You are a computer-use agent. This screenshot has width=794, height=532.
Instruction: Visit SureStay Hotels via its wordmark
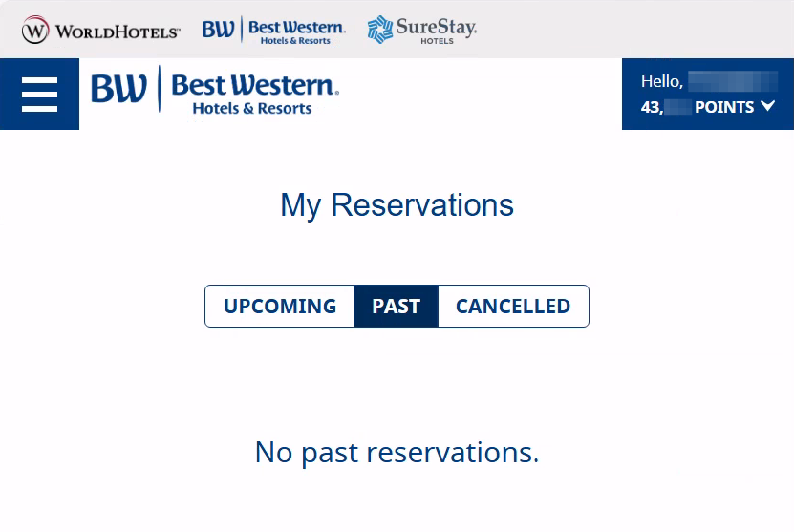point(437,28)
